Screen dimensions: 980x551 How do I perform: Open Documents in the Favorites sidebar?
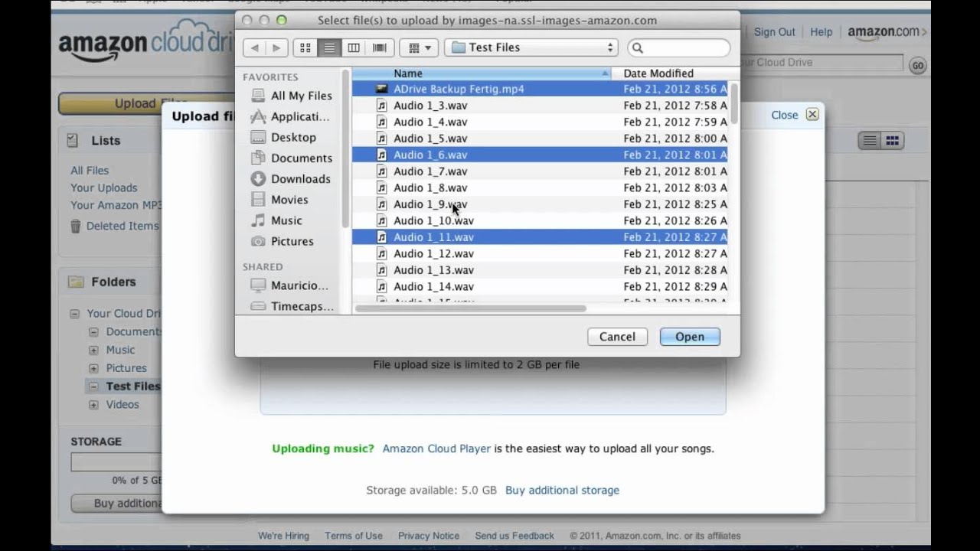[292, 158]
